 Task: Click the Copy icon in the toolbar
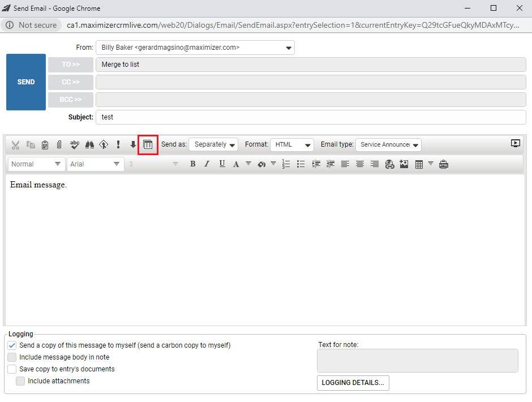(x=31, y=145)
